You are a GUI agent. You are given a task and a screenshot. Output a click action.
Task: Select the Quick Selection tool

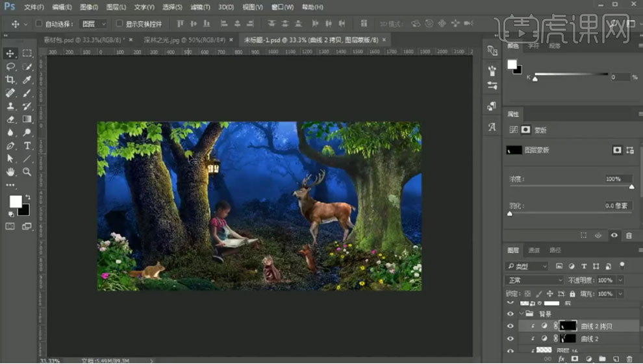coord(27,66)
